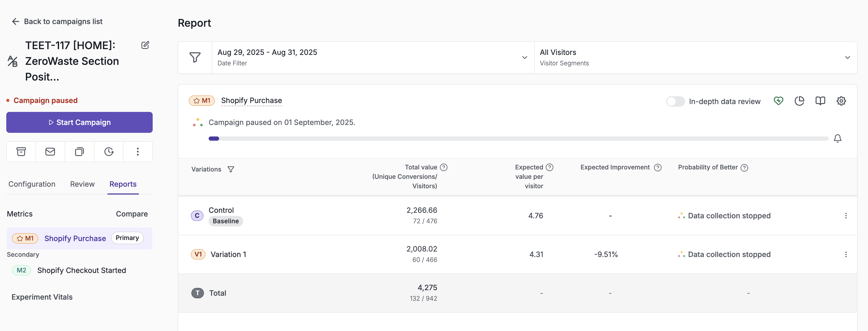The image size is (868, 331).
Task: Click the duplicate campaign icon
Action: point(79,152)
